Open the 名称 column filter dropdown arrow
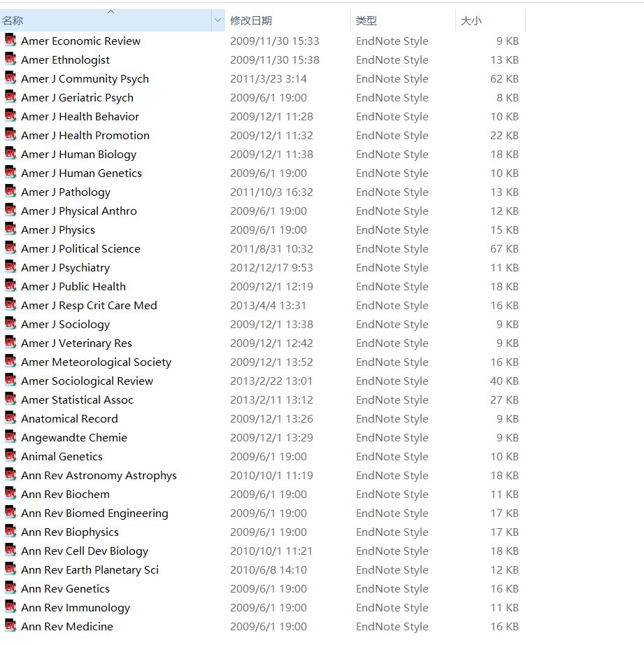The height and width of the screenshot is (645, 644). coord(217,20)
